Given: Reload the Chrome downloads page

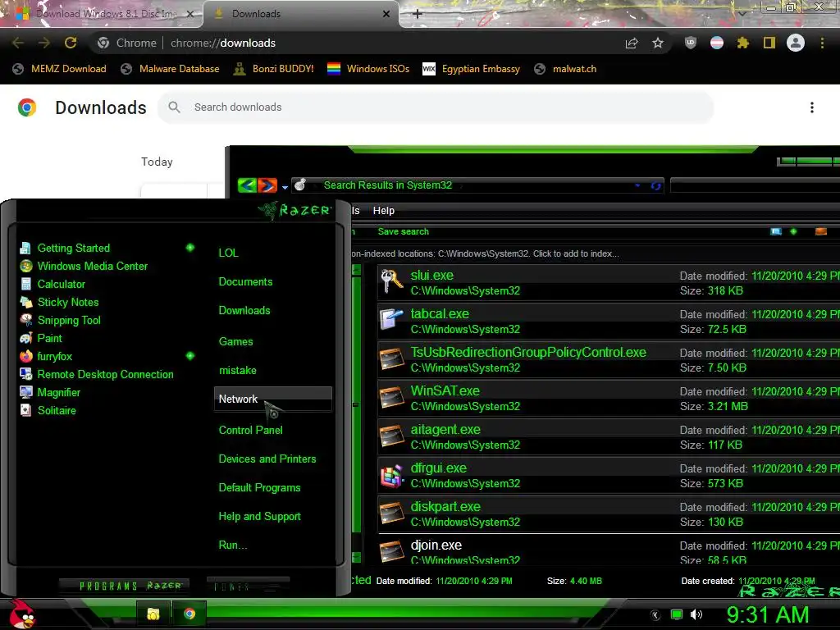Looking at the screenshot, I should 71,43.
